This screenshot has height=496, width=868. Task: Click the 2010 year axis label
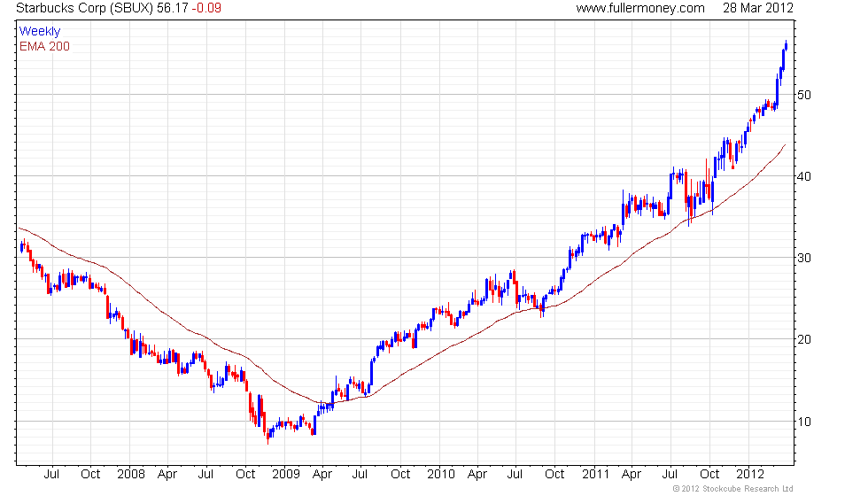pyautogui.click(x=441, y=474)
